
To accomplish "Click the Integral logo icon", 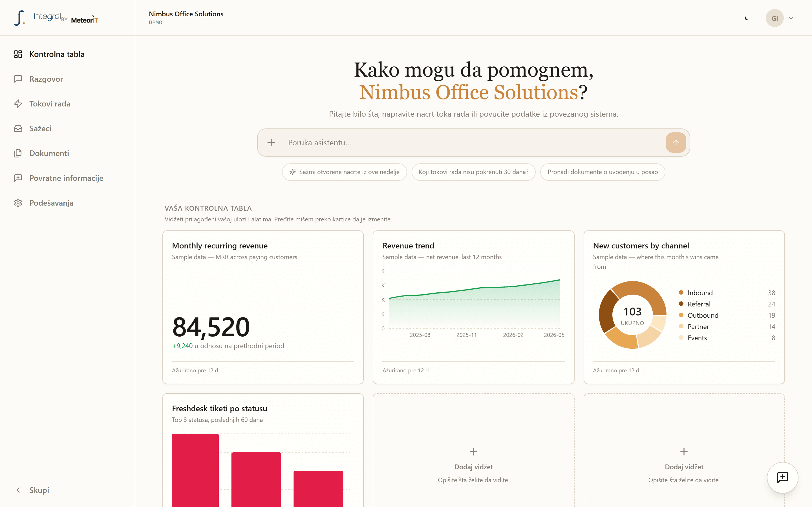I will coord(19,18).
